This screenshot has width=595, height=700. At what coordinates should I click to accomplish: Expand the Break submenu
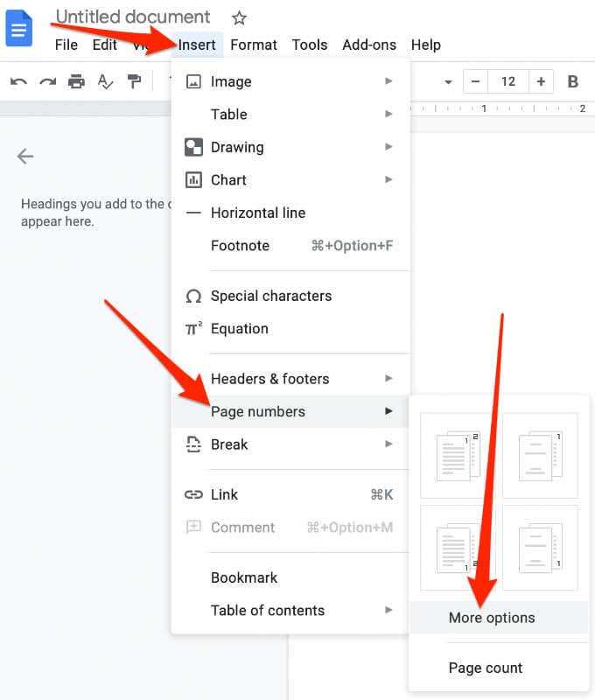pos(290,444)
